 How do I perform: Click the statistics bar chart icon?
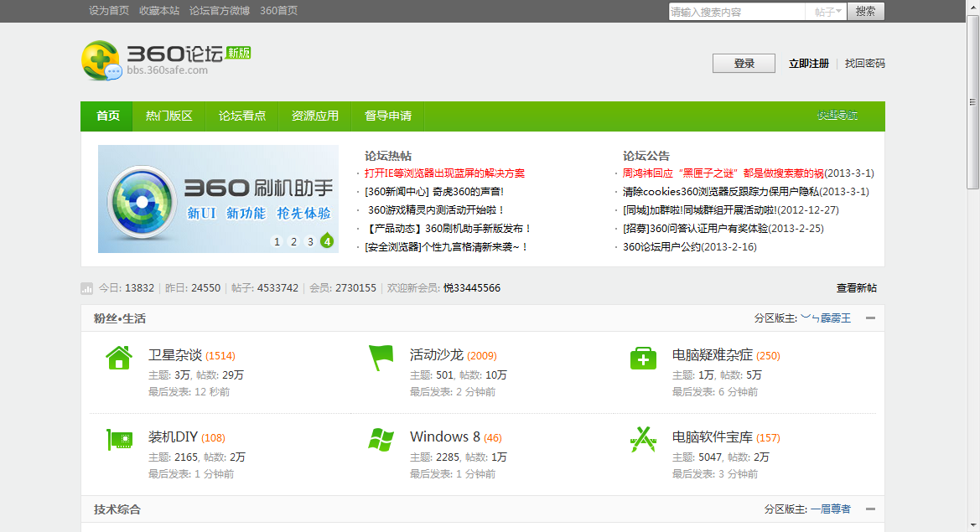click(x=87, y=288)
